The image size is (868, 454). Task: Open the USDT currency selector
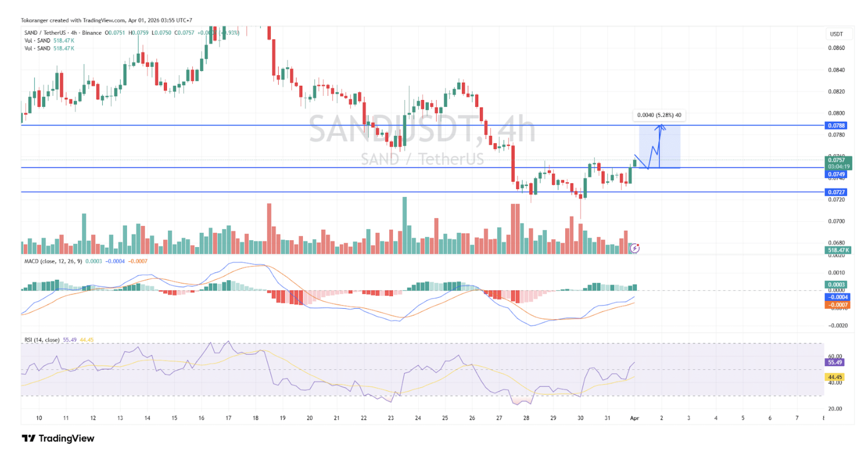[836, 34]
